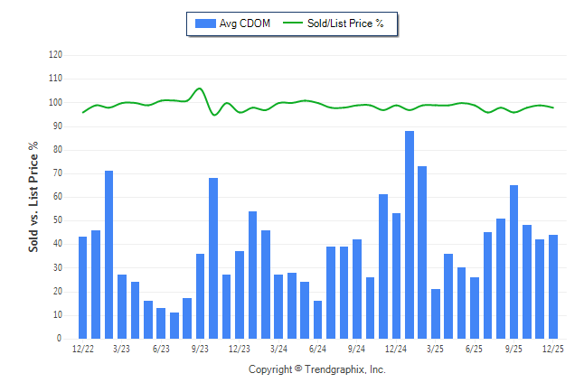
Task: Click the 120 value on the y-axis
Action: click(55, 55)
